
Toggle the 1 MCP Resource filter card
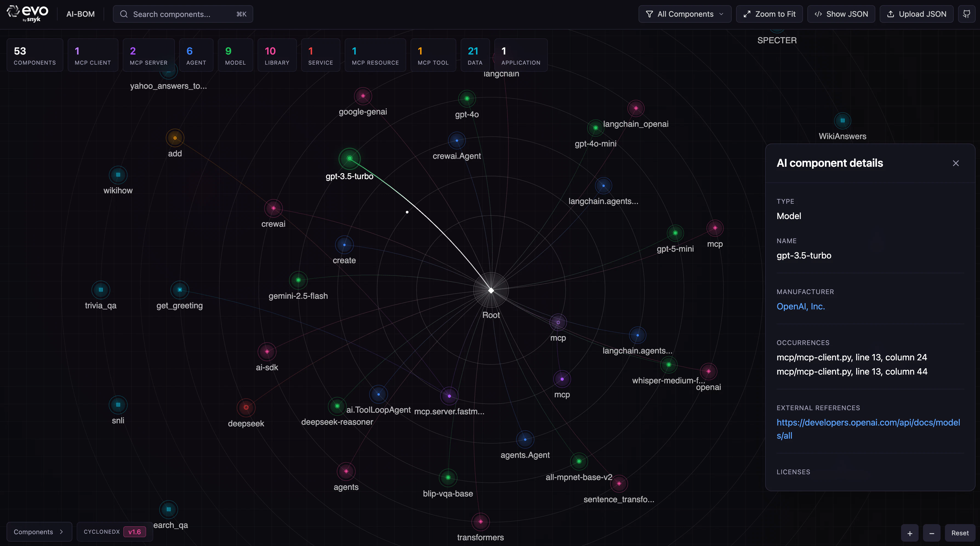(375, 55)
